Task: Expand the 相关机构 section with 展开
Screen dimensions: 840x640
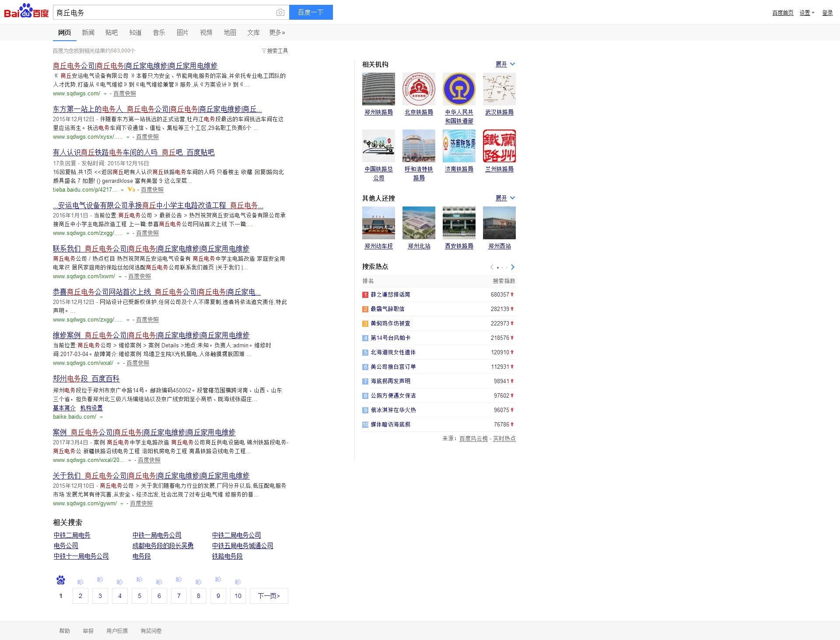Action: pos(505,64)
